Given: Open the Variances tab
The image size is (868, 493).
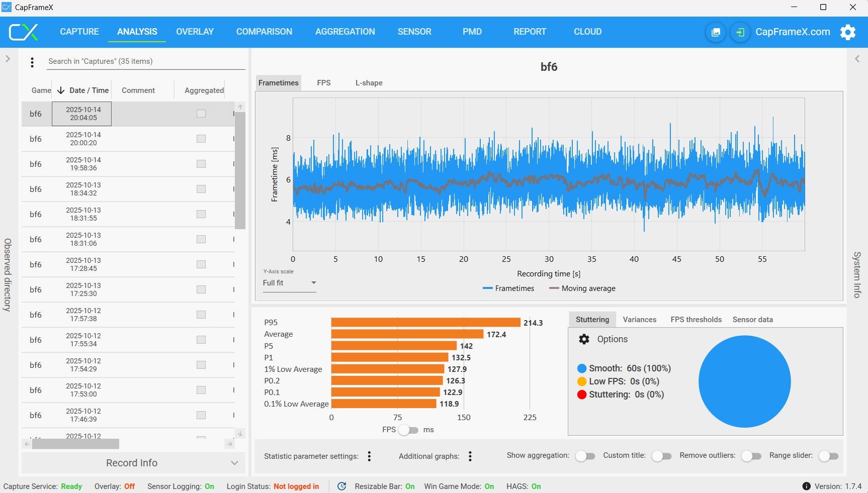Looking at the screenshot, I should pyautogui.click(x=640, y=320).
